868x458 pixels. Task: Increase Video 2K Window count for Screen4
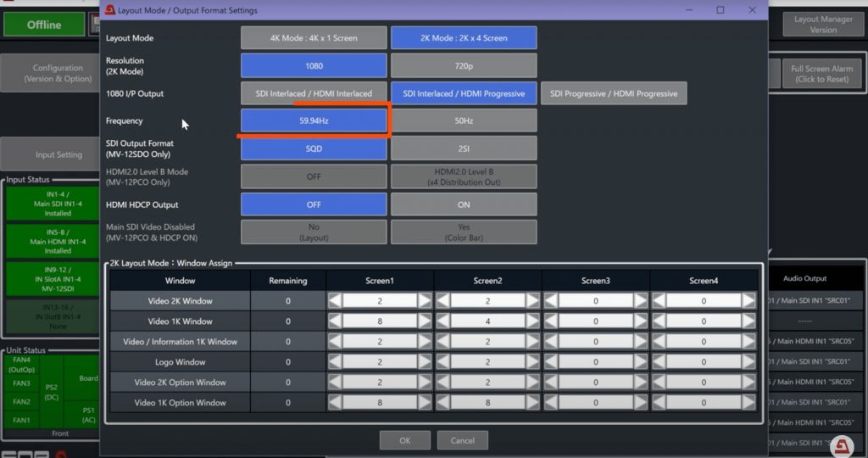coord(748,301)
